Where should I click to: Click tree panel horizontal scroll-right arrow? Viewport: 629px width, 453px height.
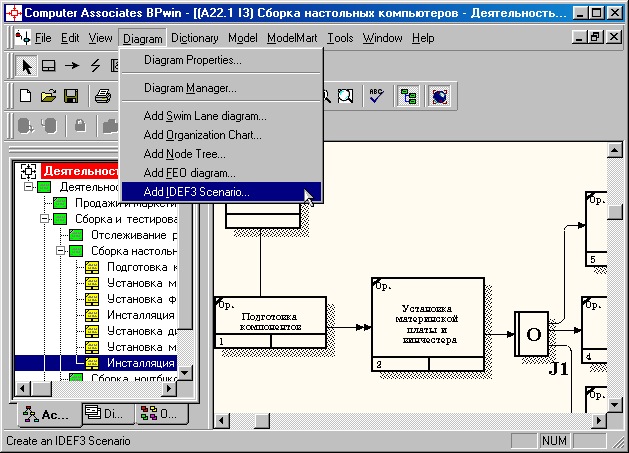click(x=169, y=388)
